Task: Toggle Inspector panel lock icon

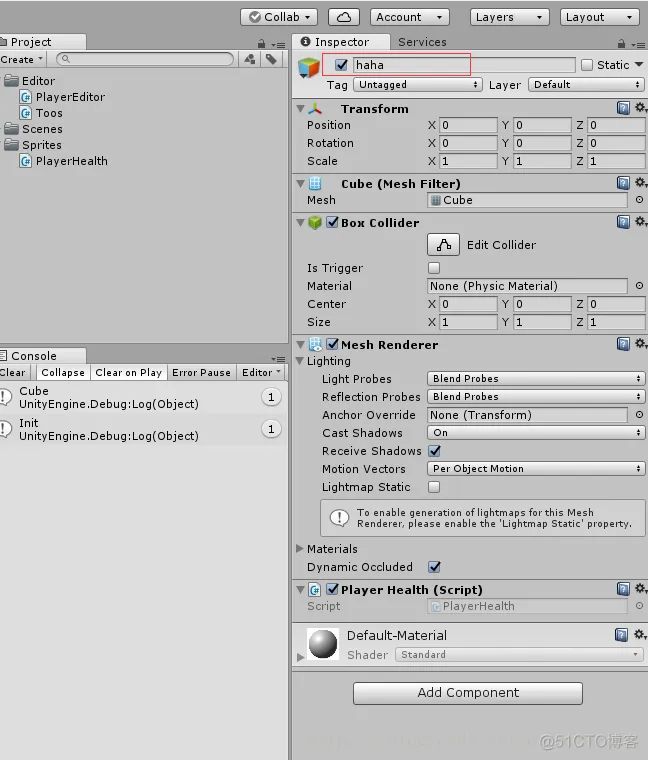Action: [x=621, y=44]
